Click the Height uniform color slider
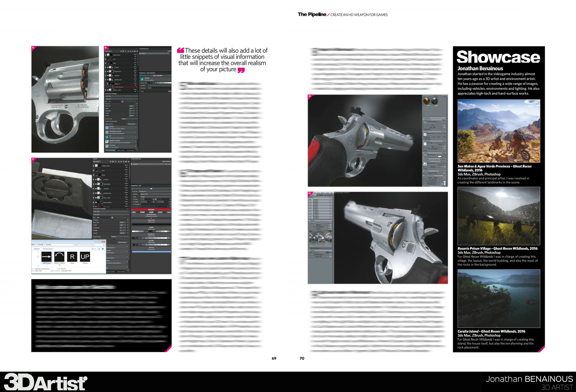 150,231
